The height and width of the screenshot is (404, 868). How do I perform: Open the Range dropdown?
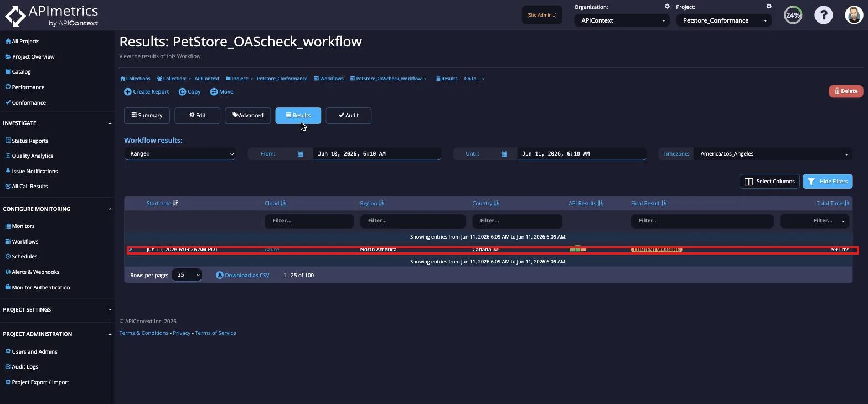180,154
